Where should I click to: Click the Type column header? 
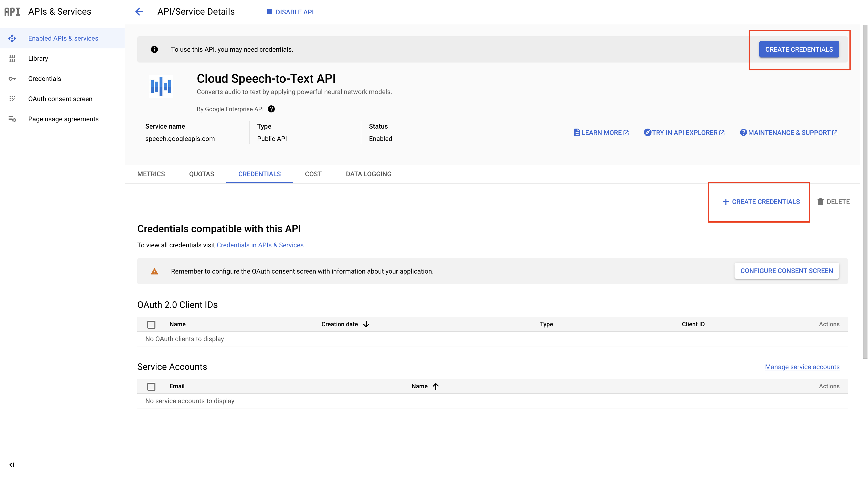pos(546,324)
